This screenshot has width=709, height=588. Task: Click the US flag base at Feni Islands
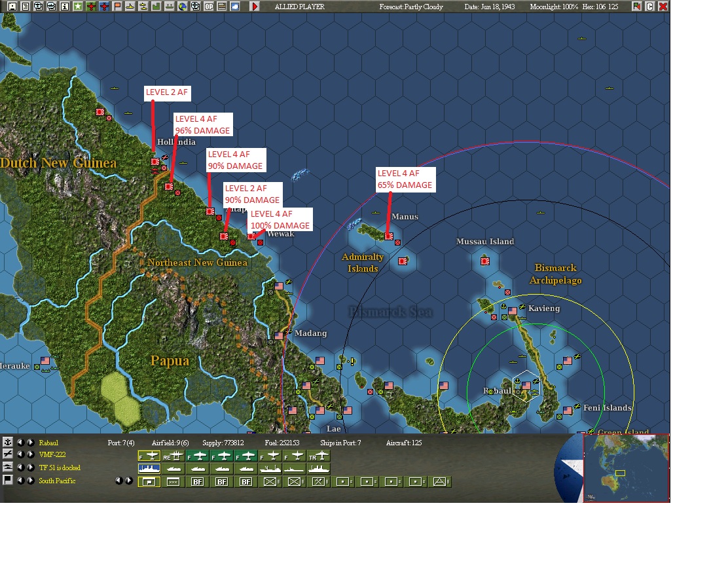coord(568,411)
